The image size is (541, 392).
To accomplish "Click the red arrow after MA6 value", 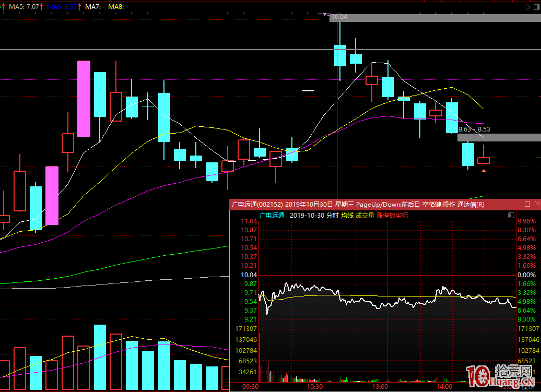I will tap(80, 7).
